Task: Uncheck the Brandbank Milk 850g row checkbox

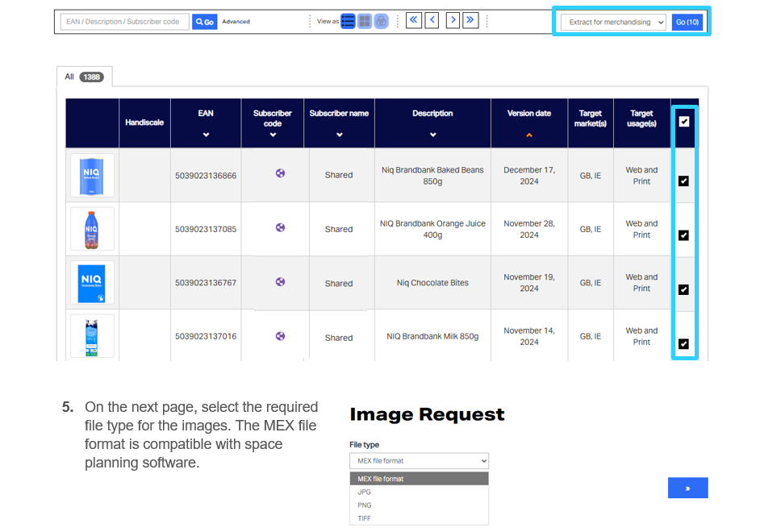Action: point(683,343)
